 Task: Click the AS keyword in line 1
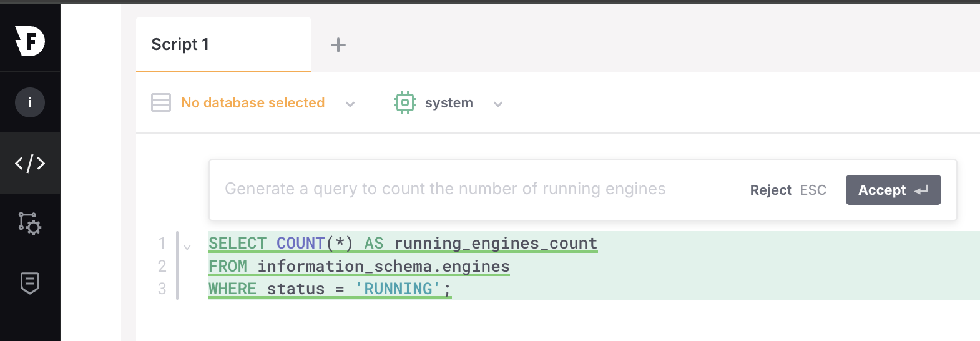click(374, 243)
